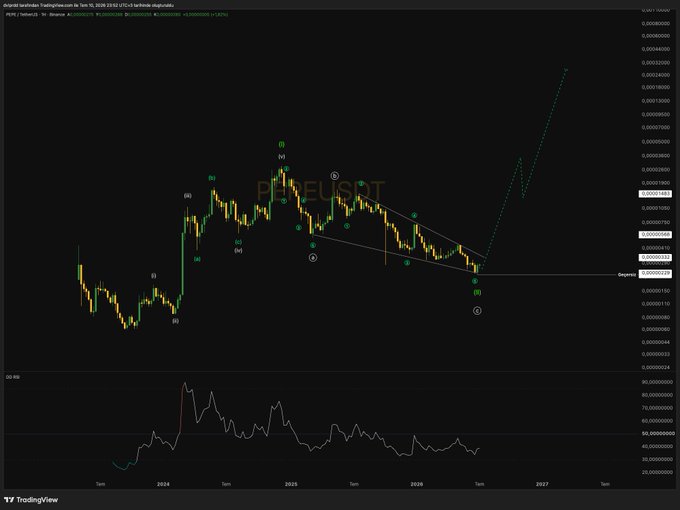The width and height of the screenshot is (680, 510).
Task: Click the TradingView logo at bottom left
Action: click(31, 500)
